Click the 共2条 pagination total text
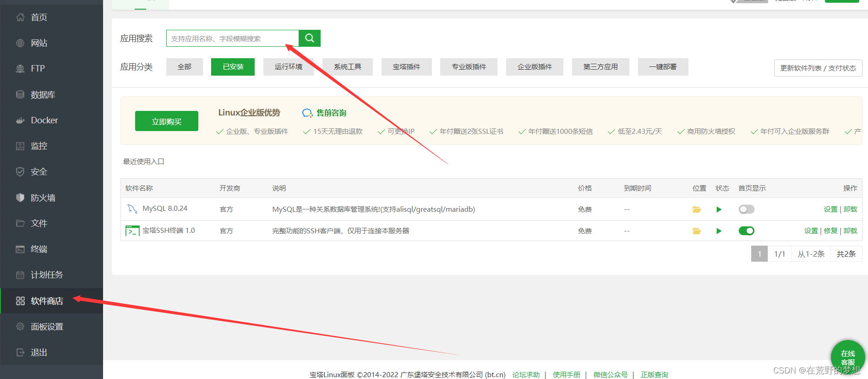The image size is (868, 379). pyautogui.click(x=846, y=254)
